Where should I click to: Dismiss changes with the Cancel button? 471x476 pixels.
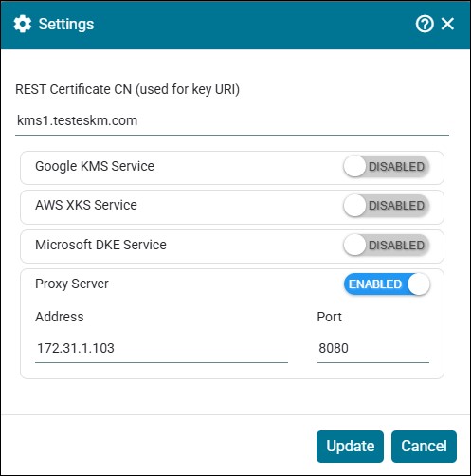point(424,447)
